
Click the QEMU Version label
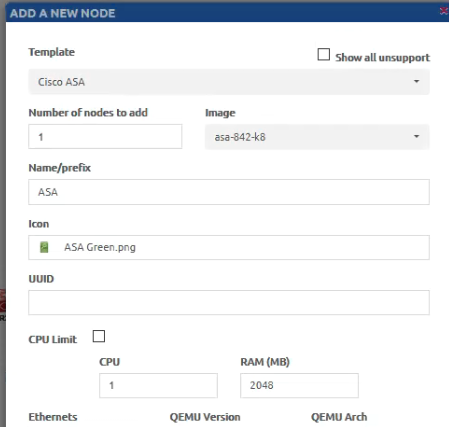pyautogui.click(x=205, y=417)
